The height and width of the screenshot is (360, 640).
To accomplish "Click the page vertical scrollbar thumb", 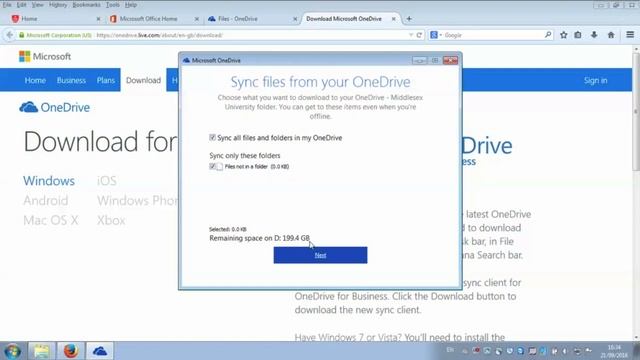I will (x=636, y=112).
